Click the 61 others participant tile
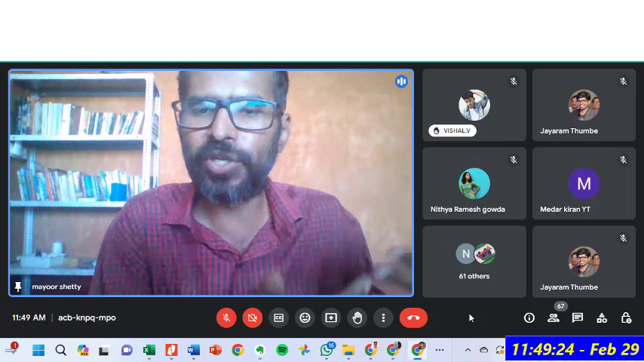Image resolution: width=644 pixels, height=362 pixels. [474, 262]
